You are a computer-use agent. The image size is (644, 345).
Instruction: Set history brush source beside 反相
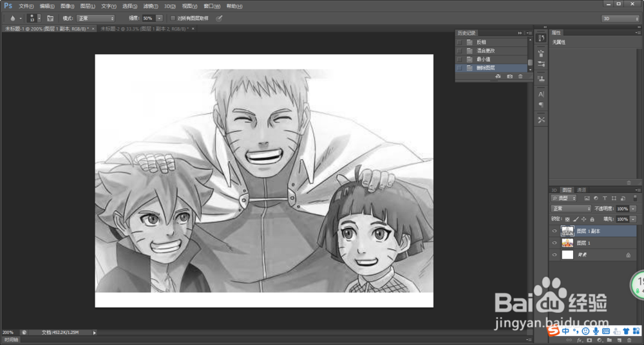click(x=459, y=42)
